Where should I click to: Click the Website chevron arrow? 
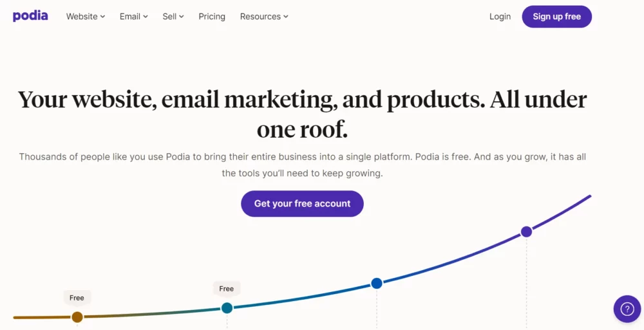102,17
